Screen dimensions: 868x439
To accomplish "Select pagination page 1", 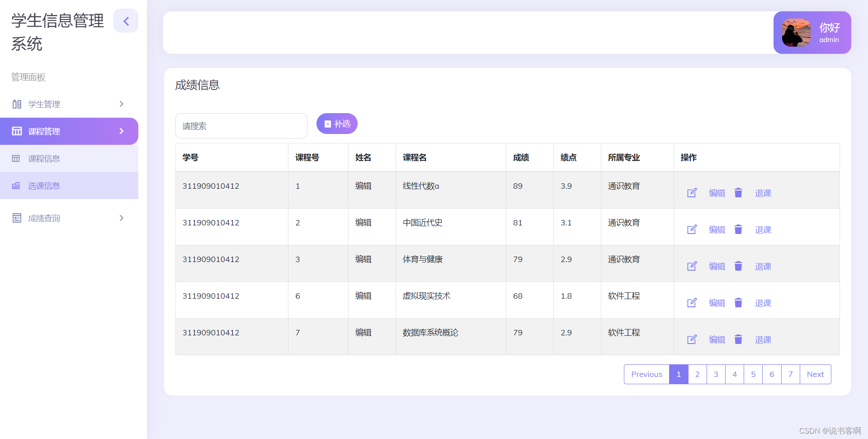I will (679, 374).
